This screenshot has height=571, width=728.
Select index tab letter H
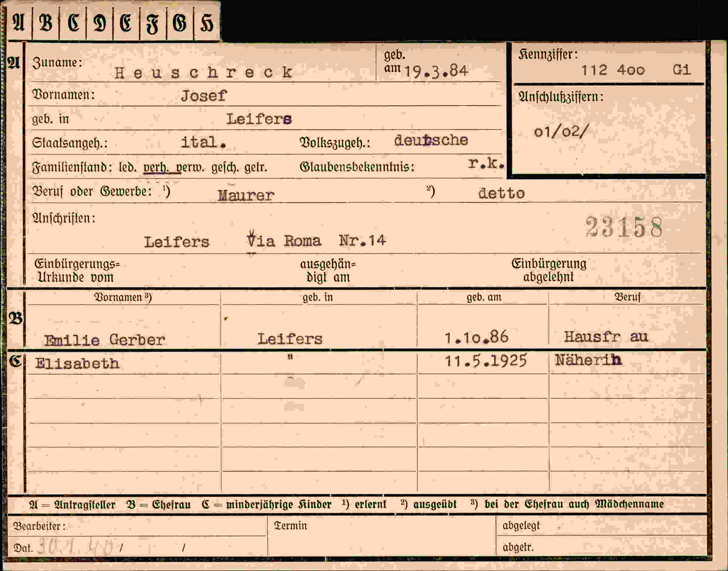click(207, 23)
